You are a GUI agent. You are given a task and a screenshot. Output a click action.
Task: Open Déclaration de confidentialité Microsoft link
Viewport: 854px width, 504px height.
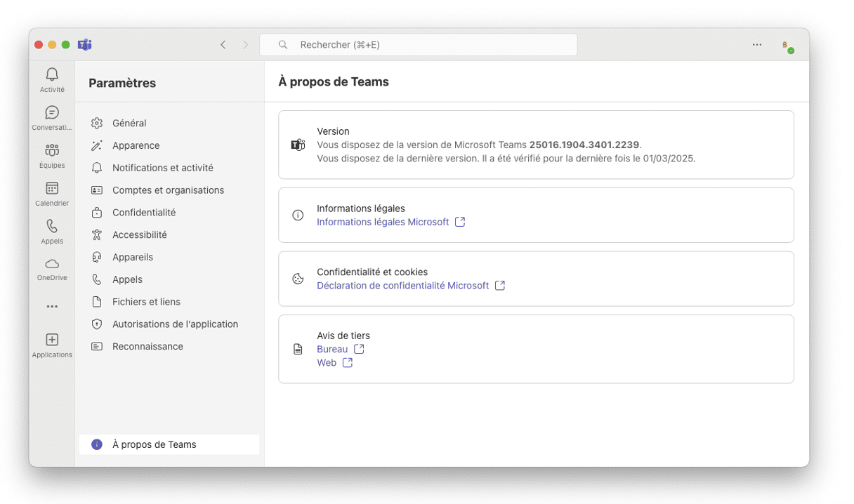click(403, 286)
